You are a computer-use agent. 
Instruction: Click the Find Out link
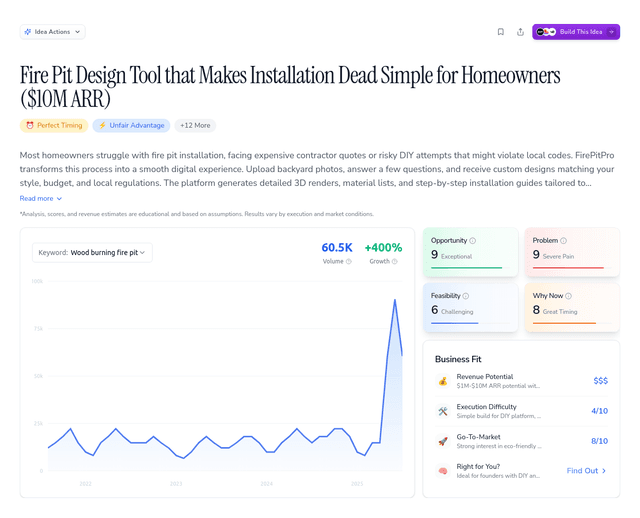[x=586, y=471]
